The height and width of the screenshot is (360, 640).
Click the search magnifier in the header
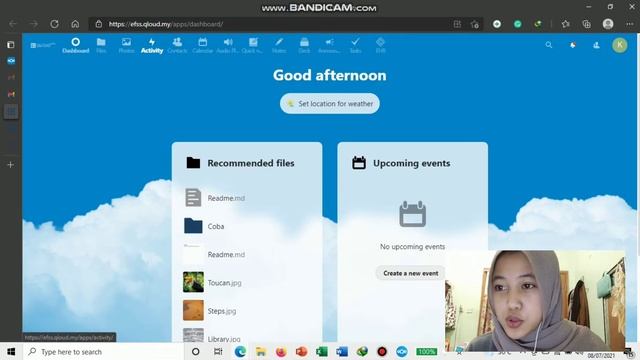[x=549, y=45]
